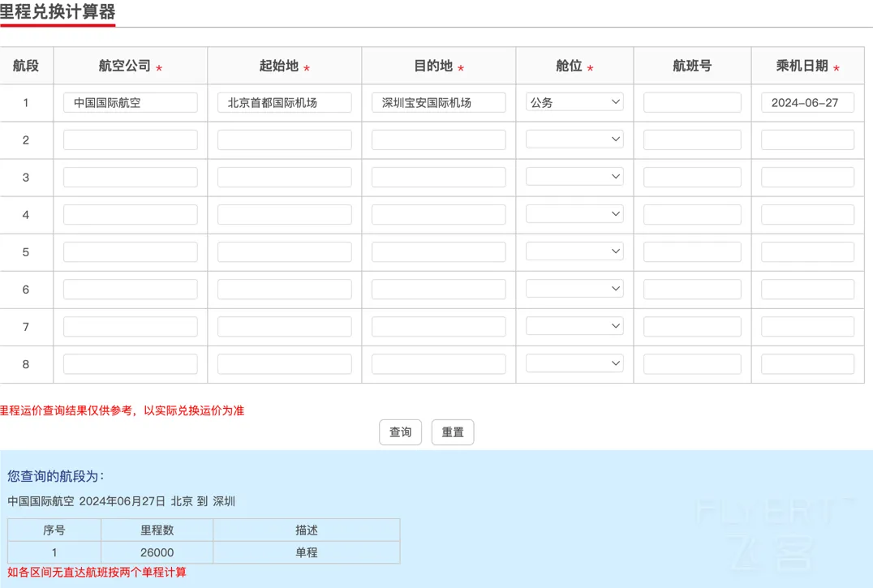Click the red note 如各区间无直达航班按两个单程计算
The image size is (873, 588).
pyautogui.click(x=97, y=573)
